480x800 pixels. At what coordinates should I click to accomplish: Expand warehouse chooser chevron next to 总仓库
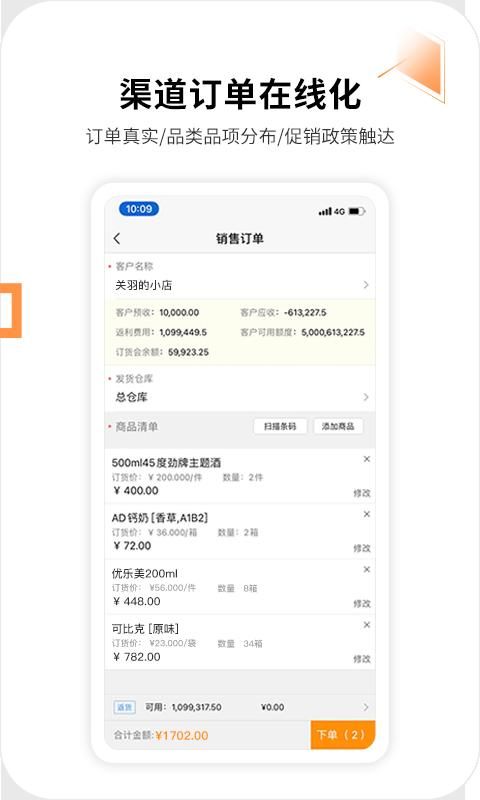[x=366, y=397]
